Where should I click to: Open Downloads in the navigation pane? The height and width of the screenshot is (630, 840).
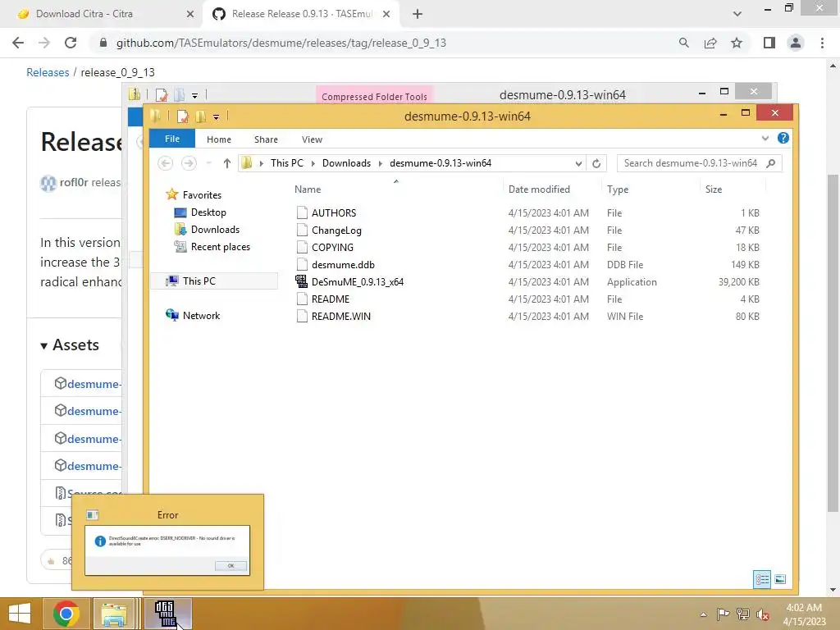click(x=215, y=230)
